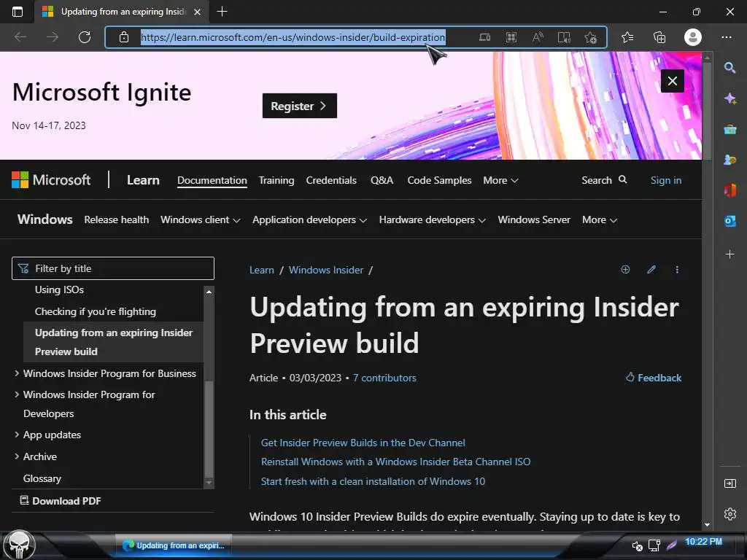747x560 pixels.
Task: Dismiss the Microsoft Ignite banner
Action: [x=672, y=81]
